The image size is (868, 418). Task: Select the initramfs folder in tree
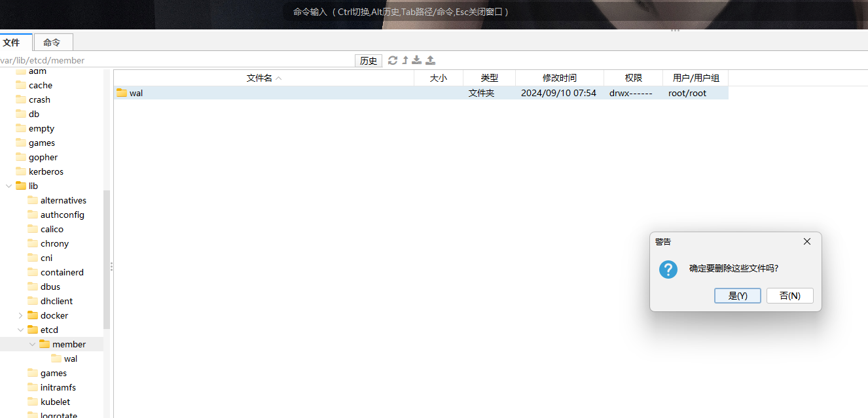point(58,387)
